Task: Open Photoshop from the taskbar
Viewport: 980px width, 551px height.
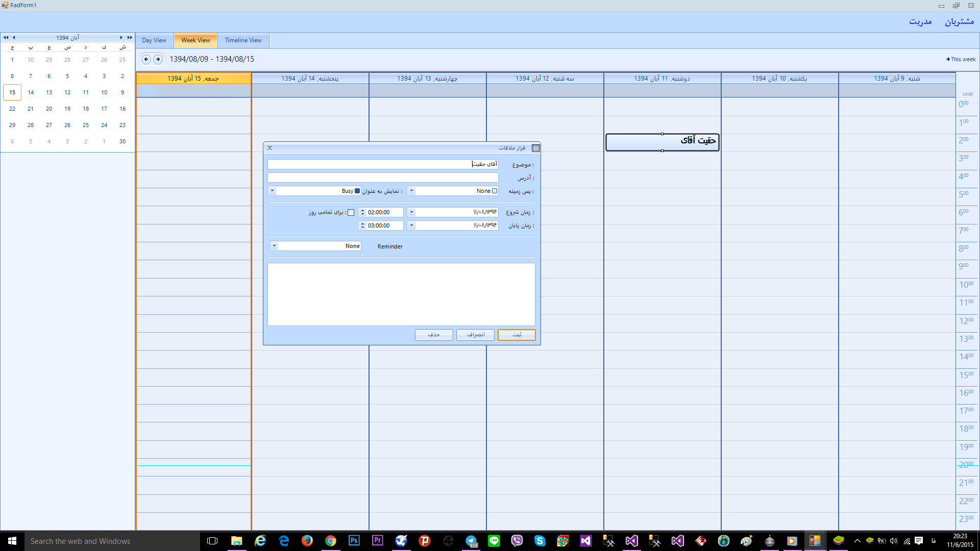Action: click(x=354, y=541)
